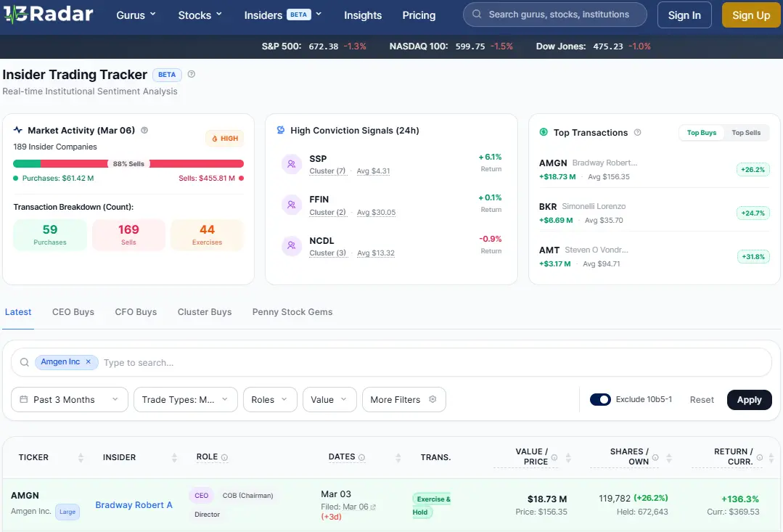Click the info icon beside Top Transactions
The height and width of the screenshot is (532, 783).
pyautogui.click(x=637, y=133)
